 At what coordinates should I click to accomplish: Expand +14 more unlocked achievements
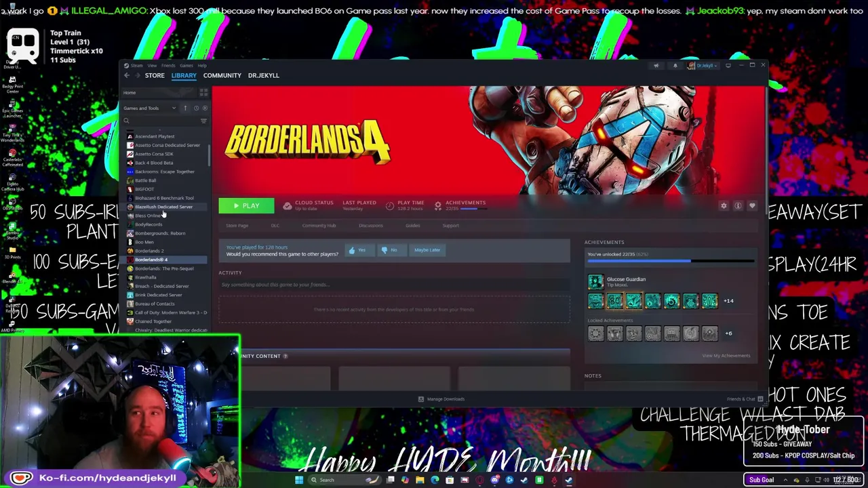click(728, 301)
